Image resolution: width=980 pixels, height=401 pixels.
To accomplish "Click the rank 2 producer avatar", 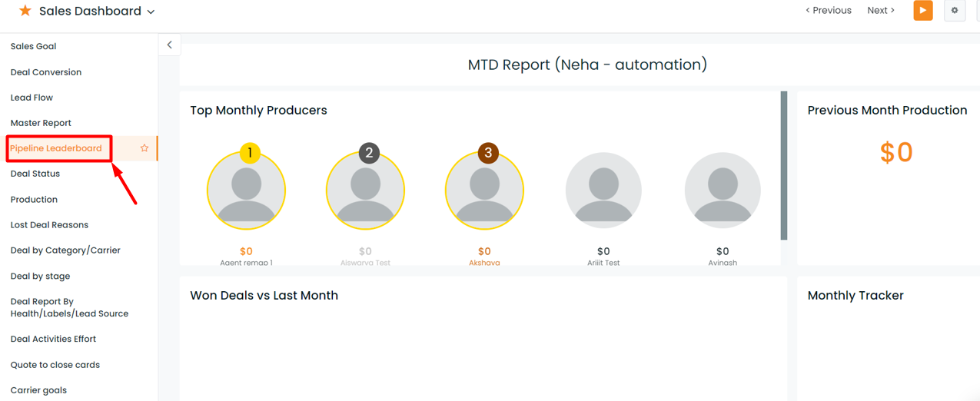I will pos(365,191).
